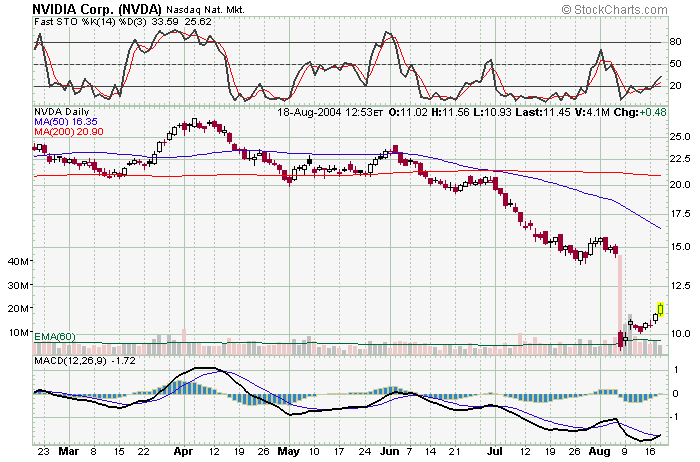
Task: Click the 15.0 price axis label
Action: point(680,247)
